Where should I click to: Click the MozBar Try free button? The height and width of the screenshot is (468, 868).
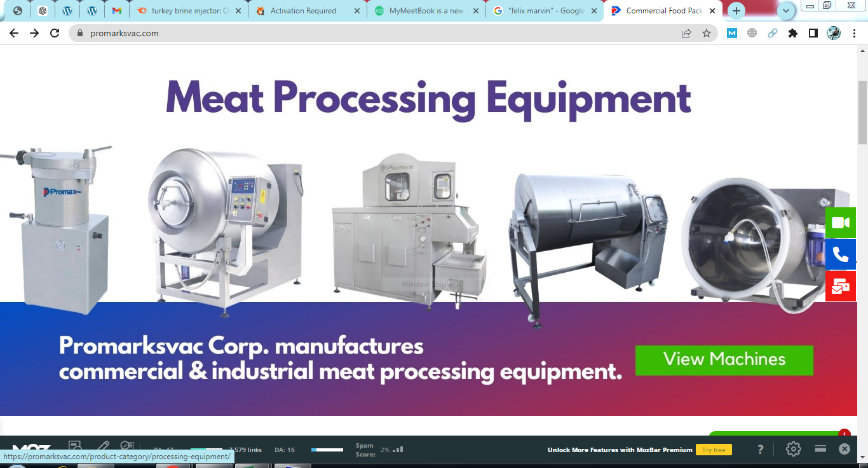coord(714,450)
